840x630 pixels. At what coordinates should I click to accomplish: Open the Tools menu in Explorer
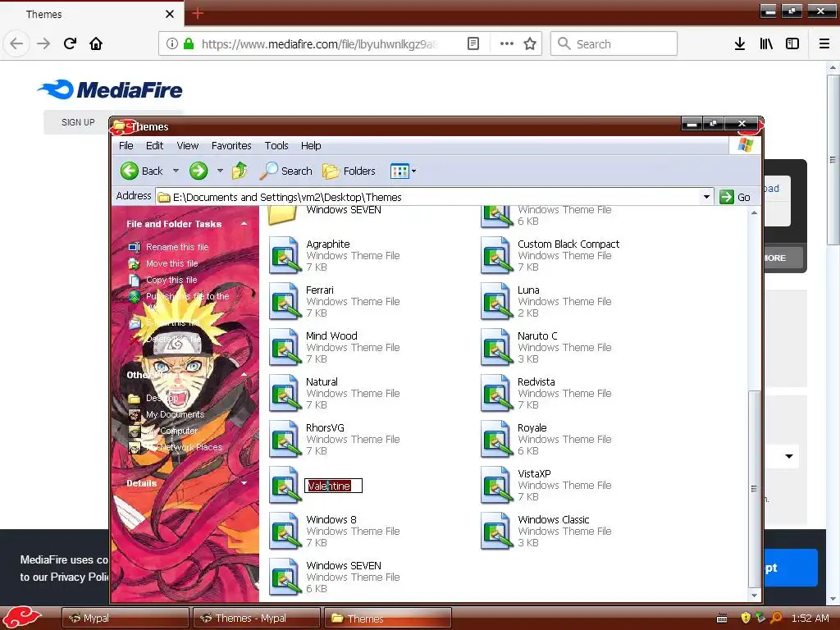coord(276,146)
